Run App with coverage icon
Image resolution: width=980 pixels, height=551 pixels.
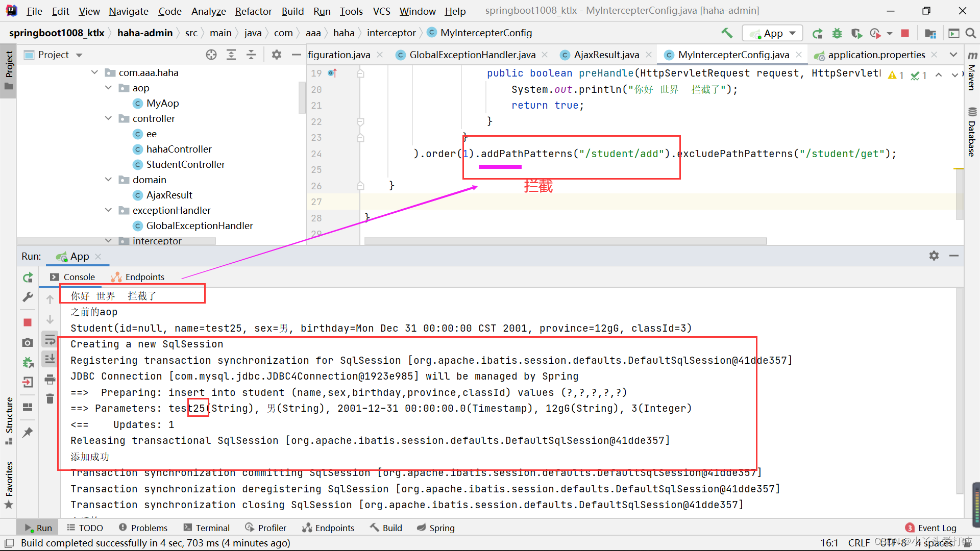(856, 33)
